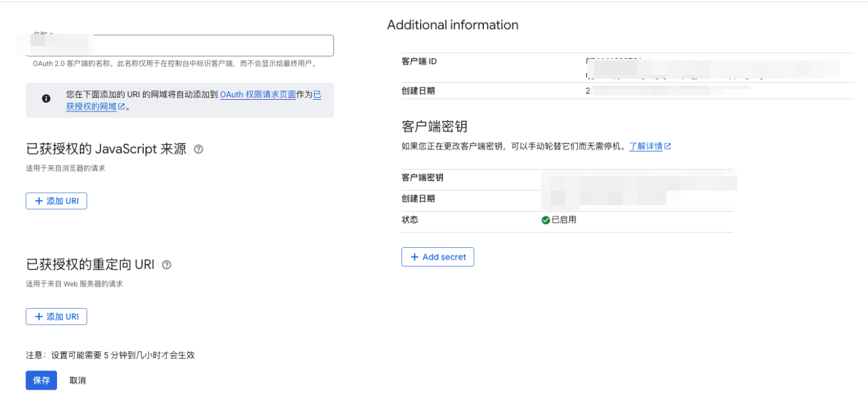Open the 了解详情 link
Screen dimensions: 868x409
[646, 147]
